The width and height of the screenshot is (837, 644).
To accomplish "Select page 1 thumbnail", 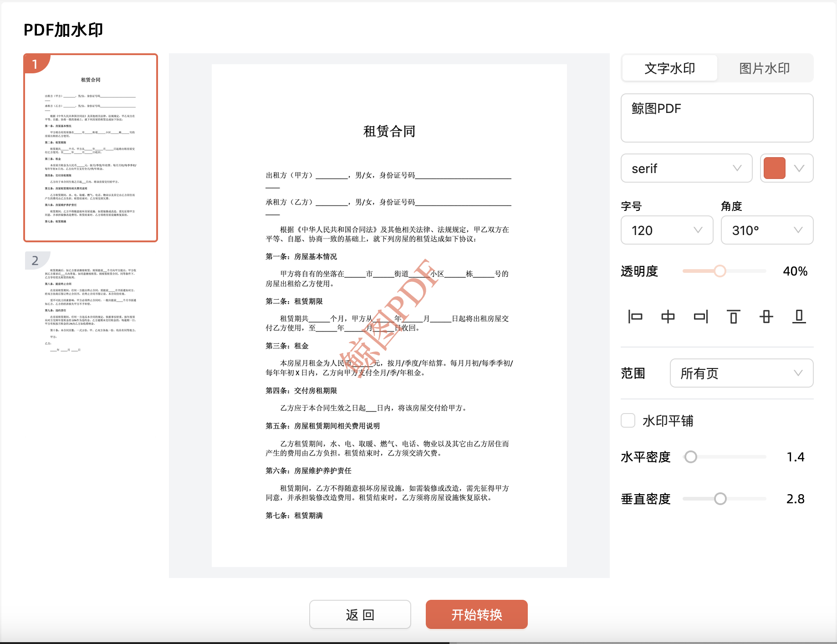I will point(91,148).
